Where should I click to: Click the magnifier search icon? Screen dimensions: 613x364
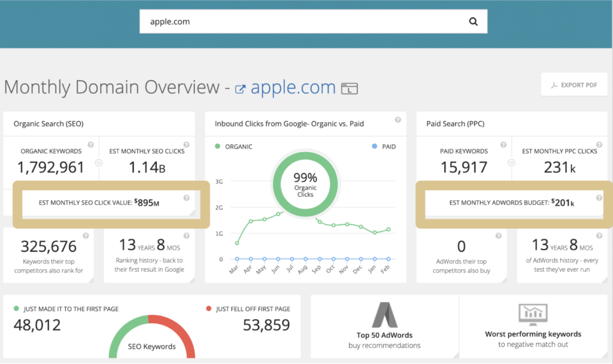click(x=473, y=22)
